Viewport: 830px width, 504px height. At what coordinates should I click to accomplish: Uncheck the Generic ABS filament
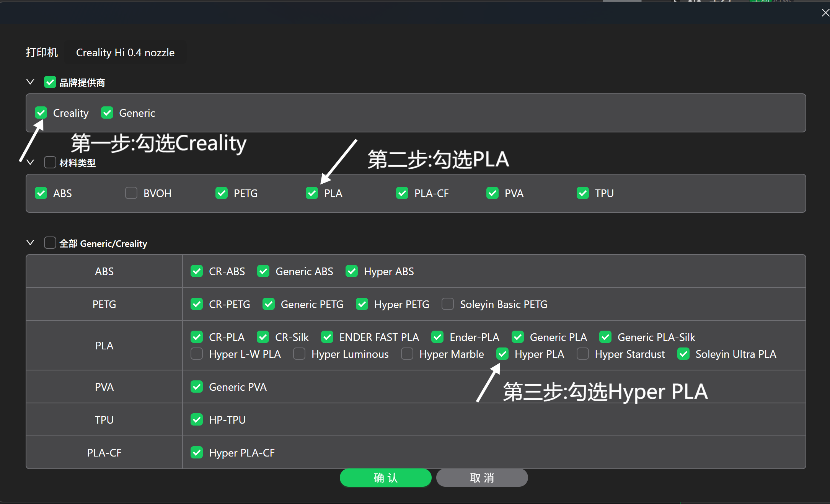(x=263, y=271)
